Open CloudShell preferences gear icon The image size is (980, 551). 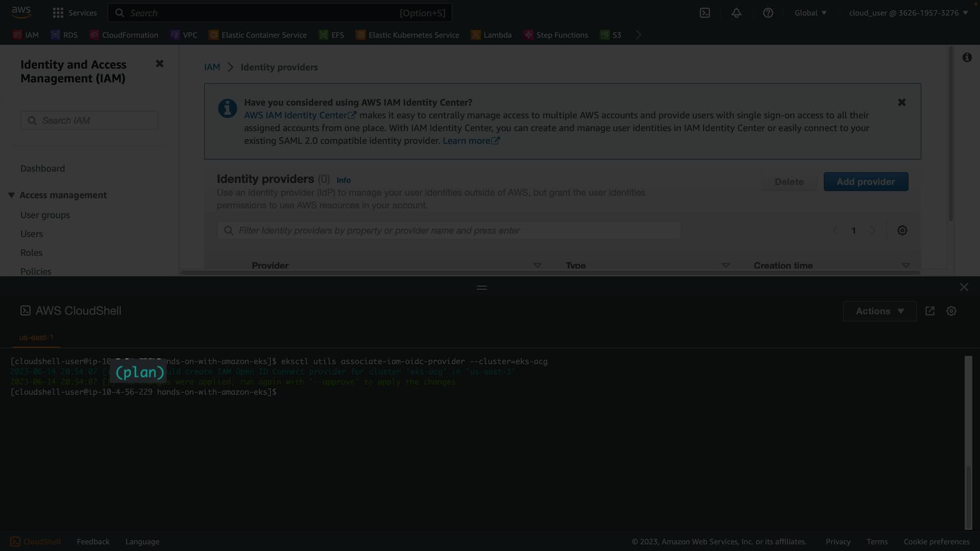[x=951, y=311]
